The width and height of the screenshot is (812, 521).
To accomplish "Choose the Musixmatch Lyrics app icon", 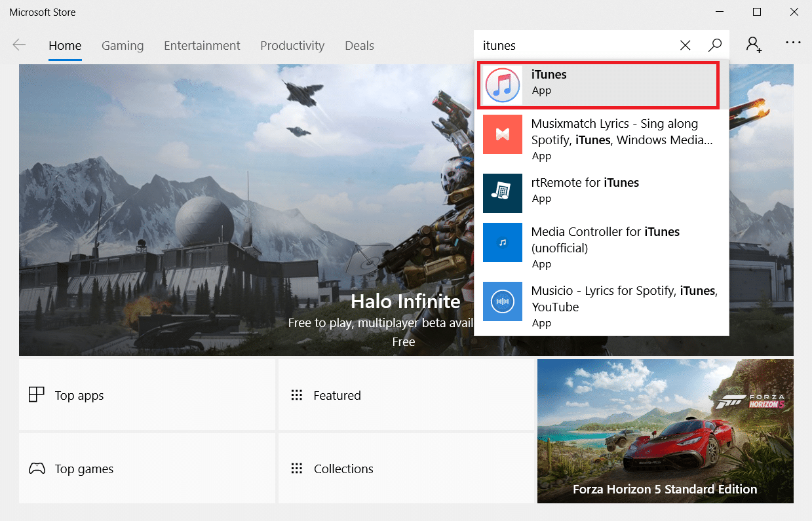I will [x=503, y=134].
